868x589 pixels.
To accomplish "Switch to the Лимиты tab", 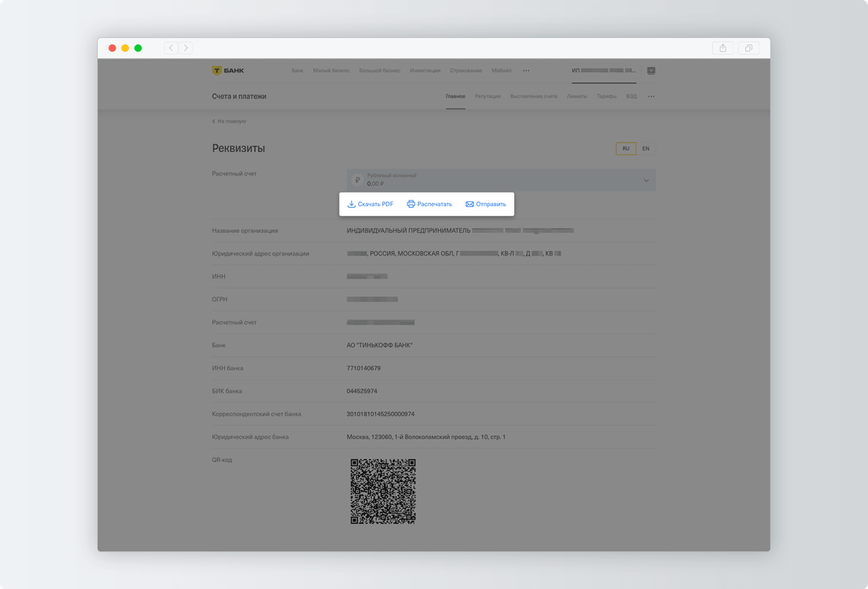I will tap(577, 96).
